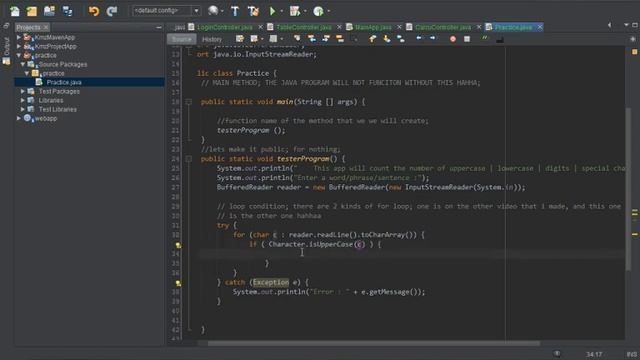Image resolution: width=640 pixels, height=360 pixels.
Task: Click Find Next Occurrence icon
Action: (x=326, y=39)
